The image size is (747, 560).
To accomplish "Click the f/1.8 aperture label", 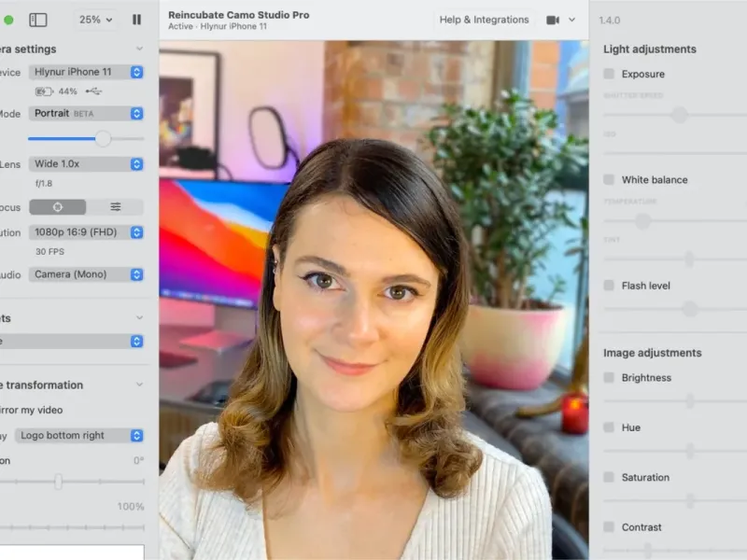I will tap(44, 183).
